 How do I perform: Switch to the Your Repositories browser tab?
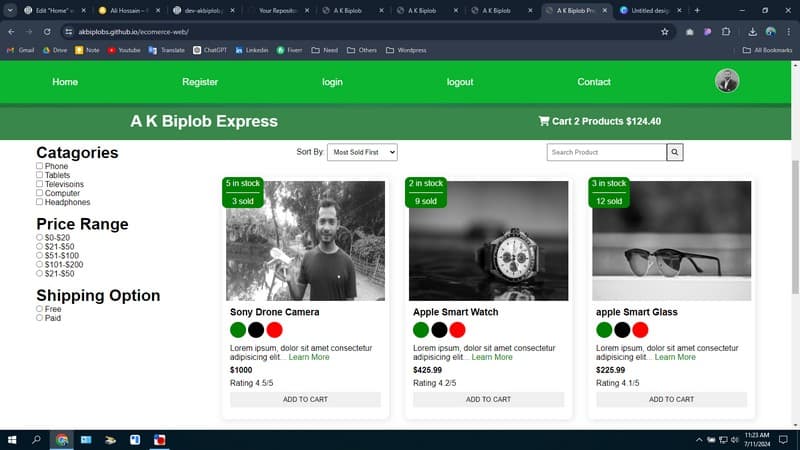tap(278, 10)
